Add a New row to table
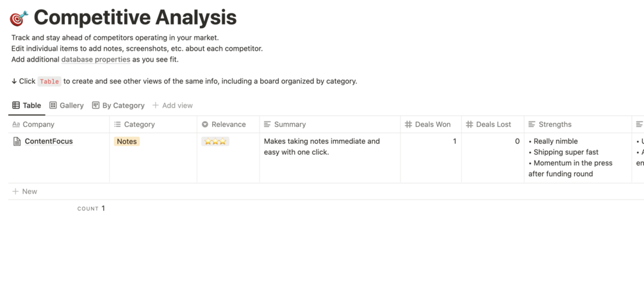Screen dimensions: 644x290 (x=25, y=191)
